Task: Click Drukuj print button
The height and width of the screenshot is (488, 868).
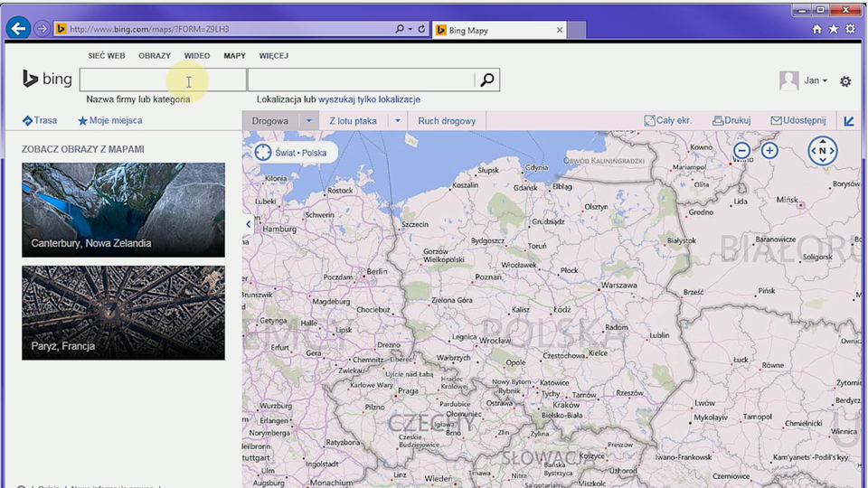Action: (731, 120)
